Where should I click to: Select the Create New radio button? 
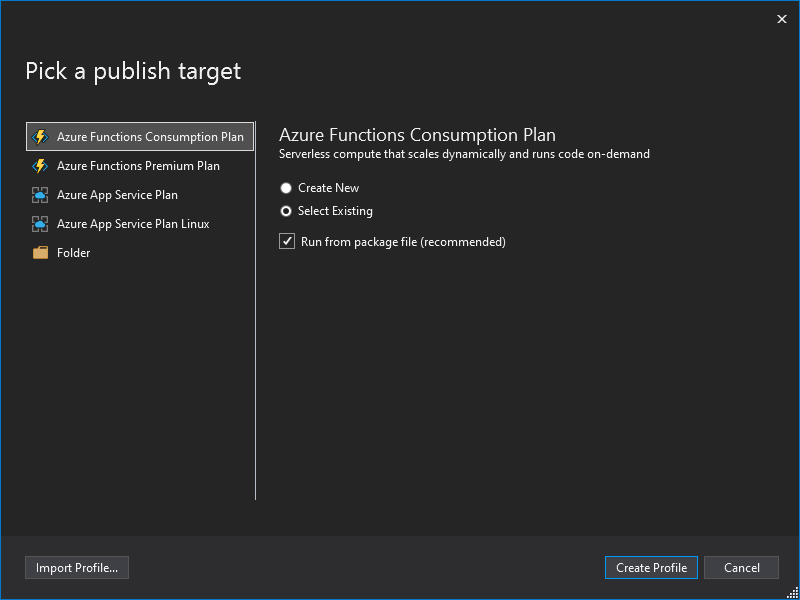point(287,188)
